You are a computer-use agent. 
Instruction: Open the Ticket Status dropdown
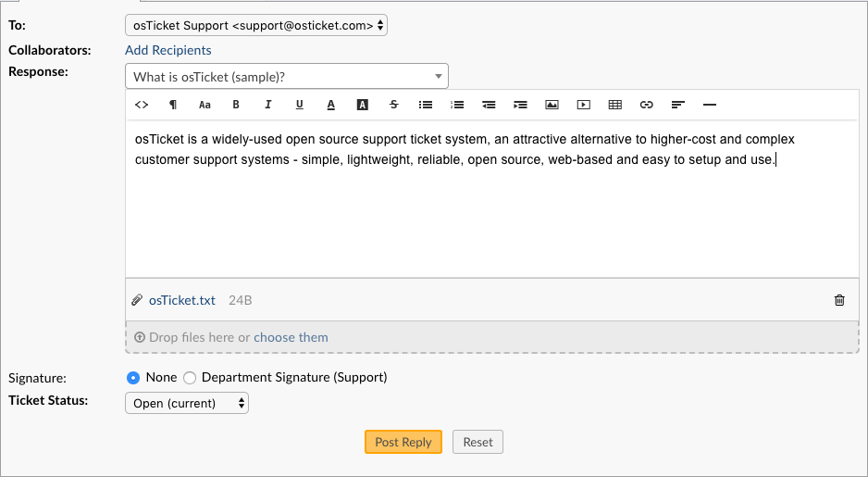pyautogui.click(x=186, y=403)
